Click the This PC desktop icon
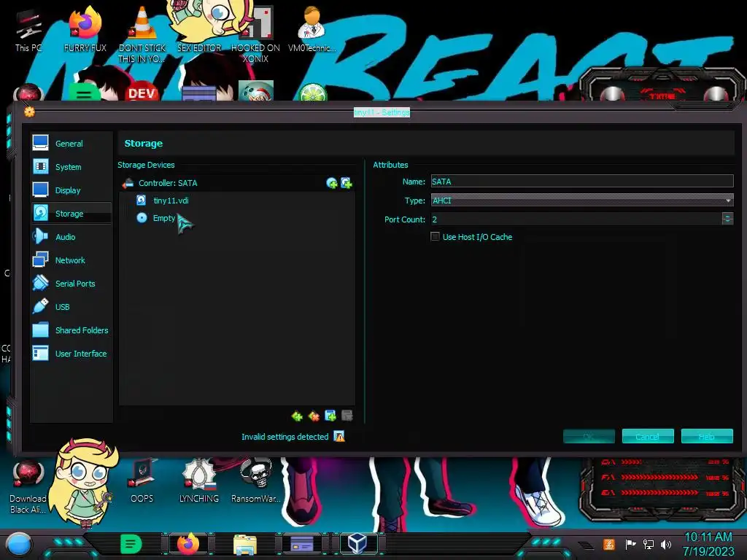Viewport: 747px width, 560px height. [x=28, y=31]
